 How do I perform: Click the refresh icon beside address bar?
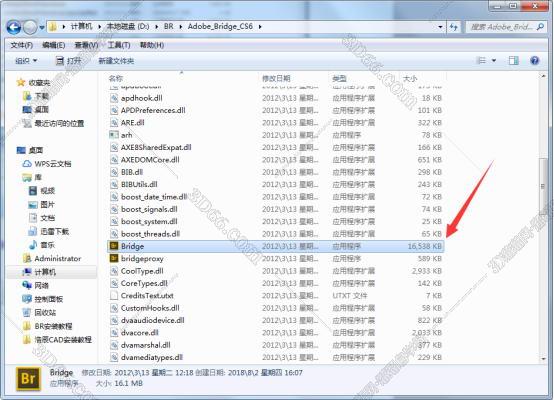point(454,27)
